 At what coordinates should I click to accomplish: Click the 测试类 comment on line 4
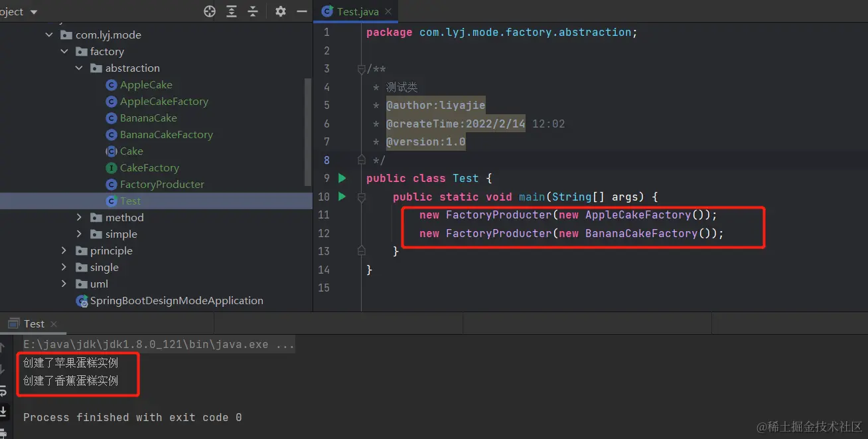pyautogui.click(x=402, y=87)
